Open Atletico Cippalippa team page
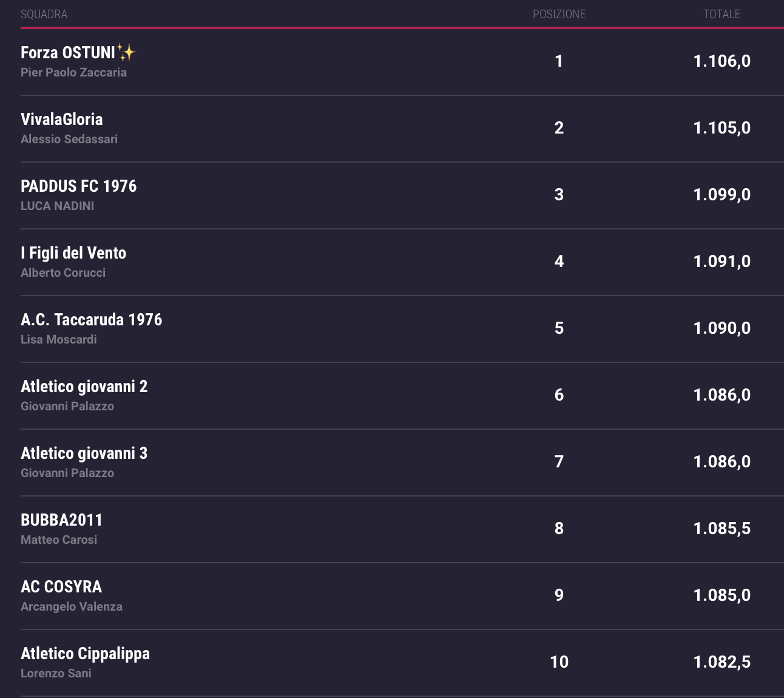This screenshot has width=784, height=698. 85,654
